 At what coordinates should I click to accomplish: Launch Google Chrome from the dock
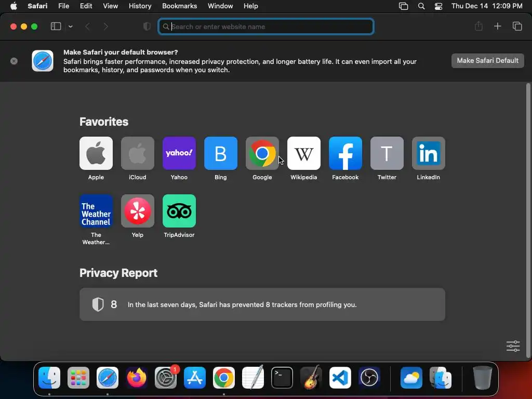coord(223,377)
